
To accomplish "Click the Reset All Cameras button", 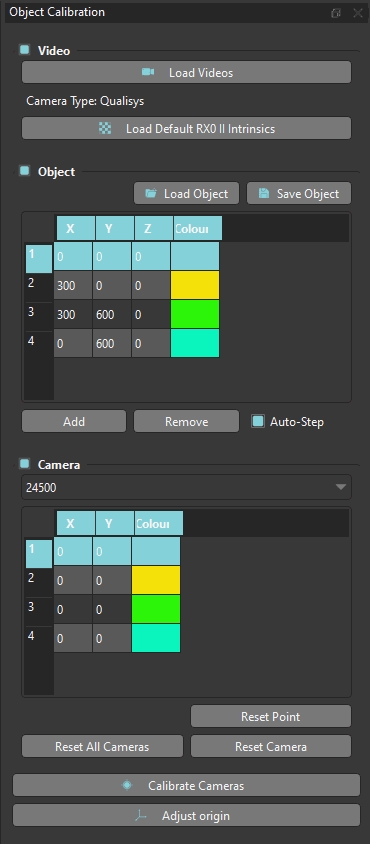I will (102, 747).
